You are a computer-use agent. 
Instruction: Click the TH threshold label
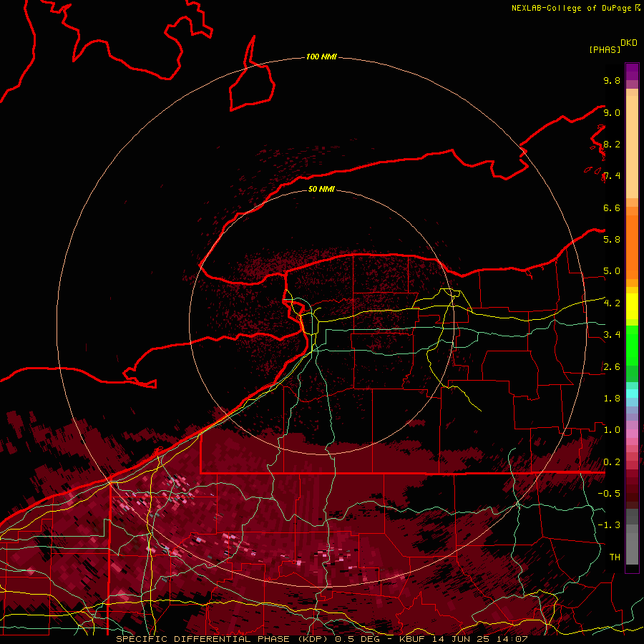615,557
